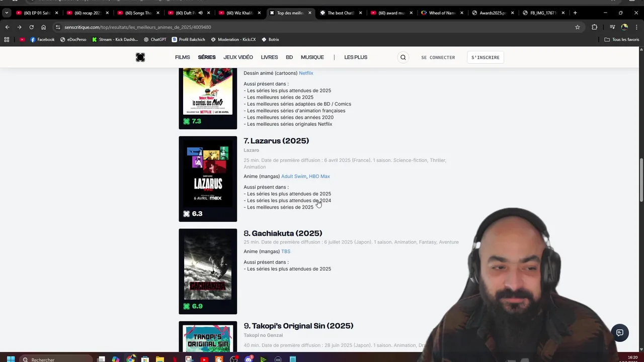
Task: Open the Profil Bakchich bookmark
Action: point(188,39)
